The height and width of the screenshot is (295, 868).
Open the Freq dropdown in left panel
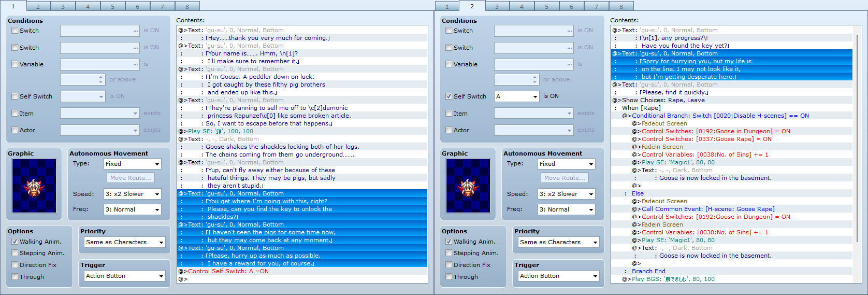[x=133, y=209]
